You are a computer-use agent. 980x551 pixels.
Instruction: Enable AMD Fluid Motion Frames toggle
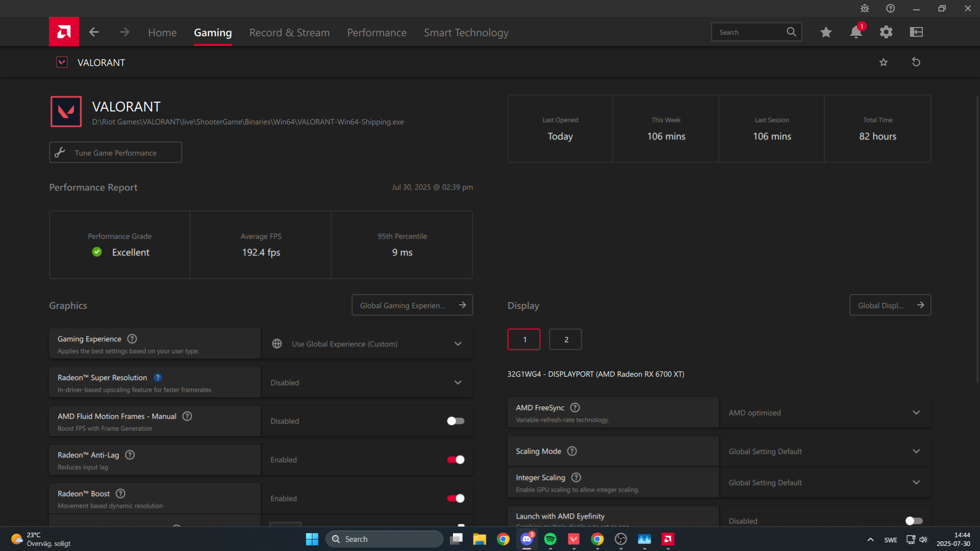coord(455,421)
